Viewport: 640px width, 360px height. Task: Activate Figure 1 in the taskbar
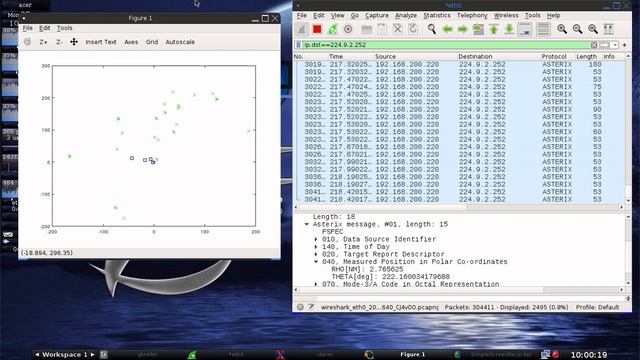(413, 355)
